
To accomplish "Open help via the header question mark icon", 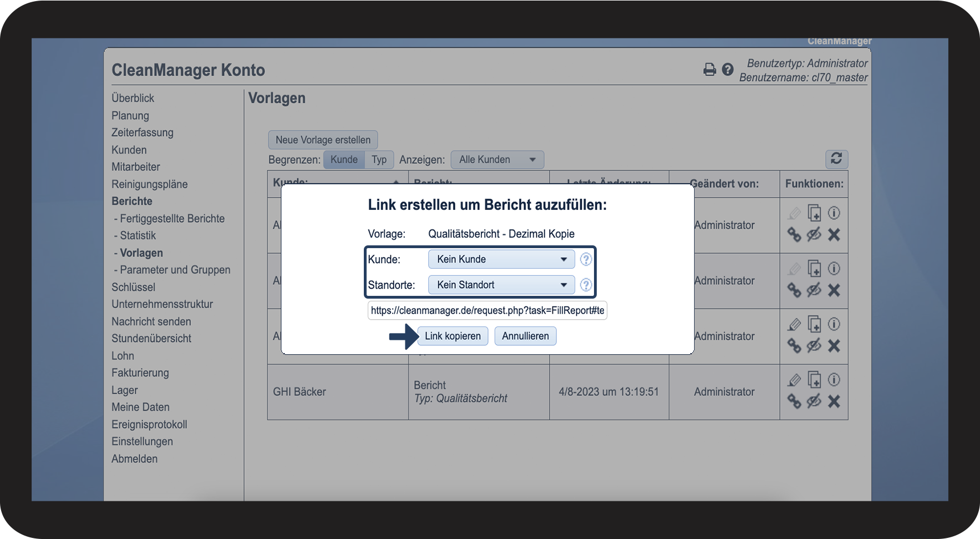I will coord(728,69).
